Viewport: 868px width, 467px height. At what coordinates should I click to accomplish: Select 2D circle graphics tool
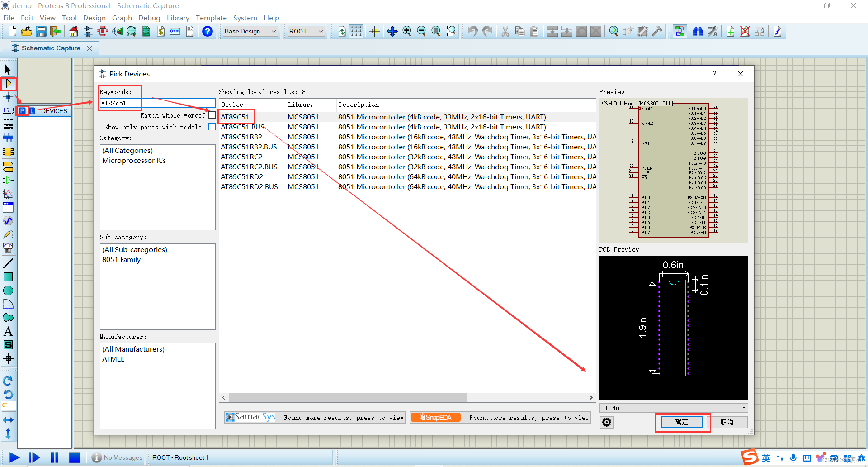pyautogui.click(x=8, y=291)
